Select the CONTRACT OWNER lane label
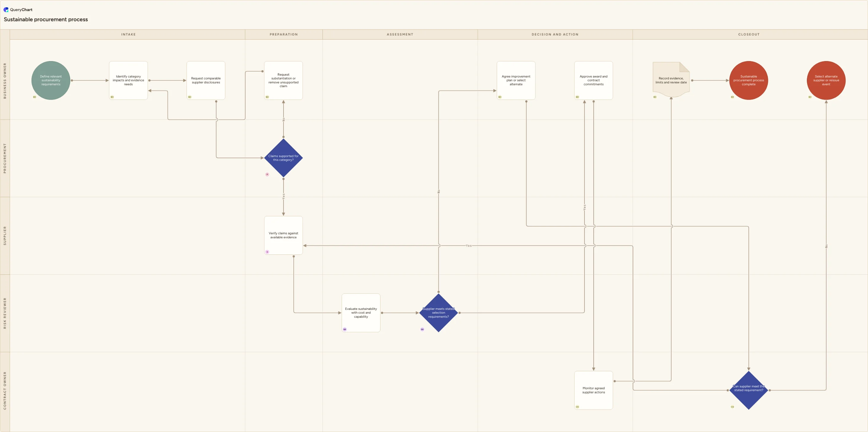This screenshot has width=868, height=432. click(x=5, y=391)
